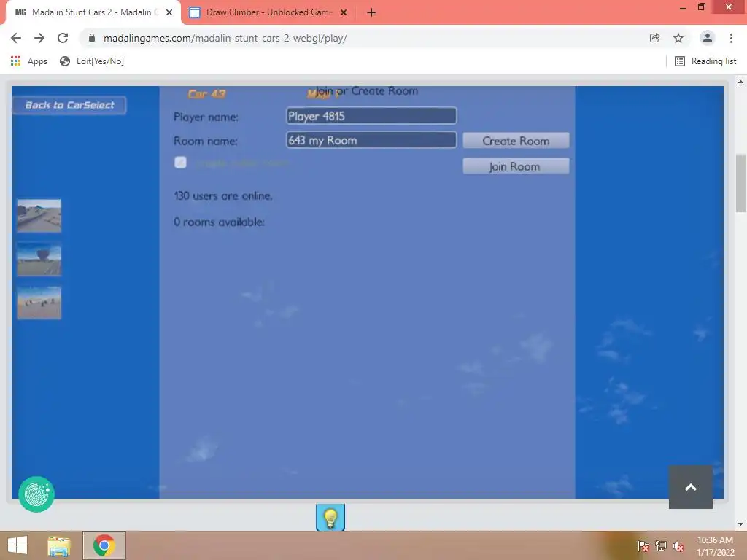Click the muted volume tray icon
Screen dimensions: 747x560
pyautogui.click(x=678, y=546)
